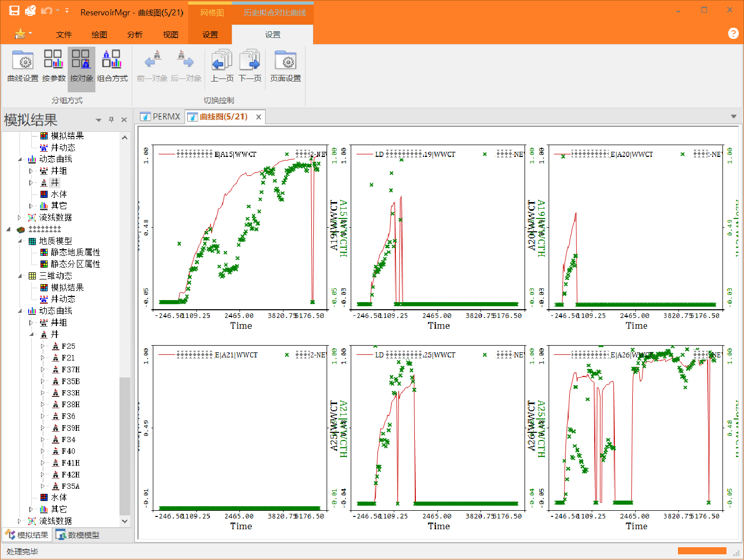Open the Customize Quick Access Toolbar dropdown
The image size is (744, 560).
coord(68,11)
